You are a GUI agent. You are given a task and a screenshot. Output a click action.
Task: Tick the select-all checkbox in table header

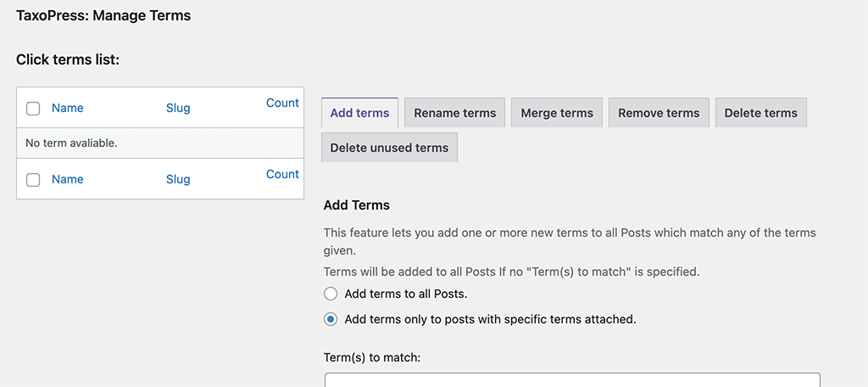pyautogui.click(x=33, y=109)
